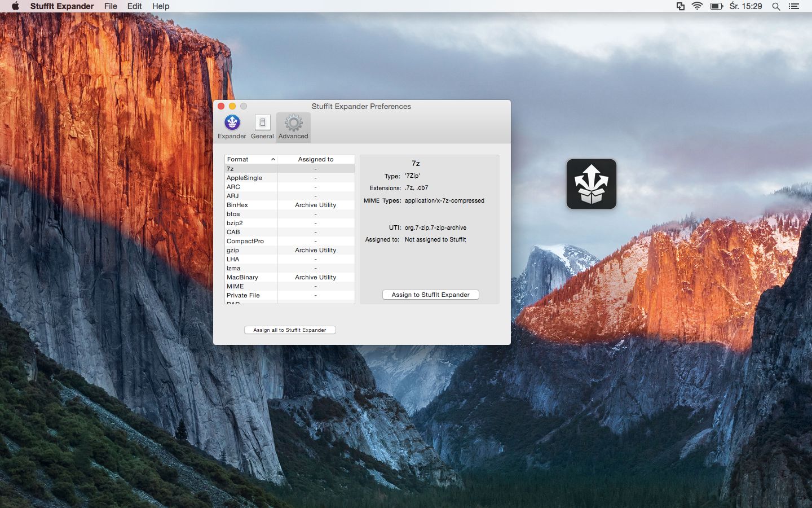Open the Help menu
812x508 pixels.
(x=161, y=6)
